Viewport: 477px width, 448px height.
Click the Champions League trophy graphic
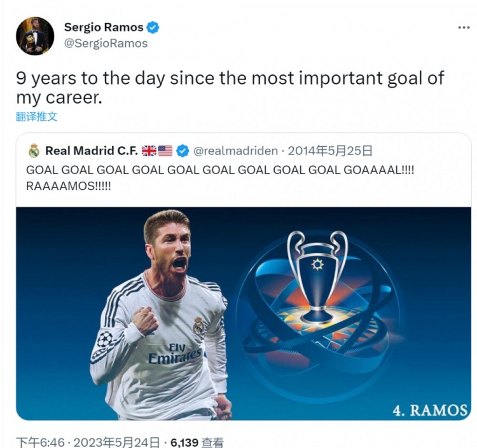coord(317,277)
